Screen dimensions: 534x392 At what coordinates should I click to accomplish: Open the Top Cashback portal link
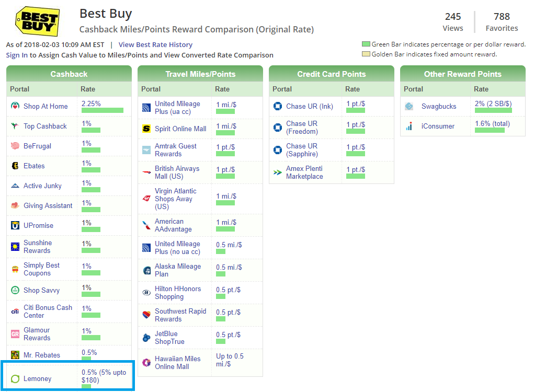(x=45, y=126)
